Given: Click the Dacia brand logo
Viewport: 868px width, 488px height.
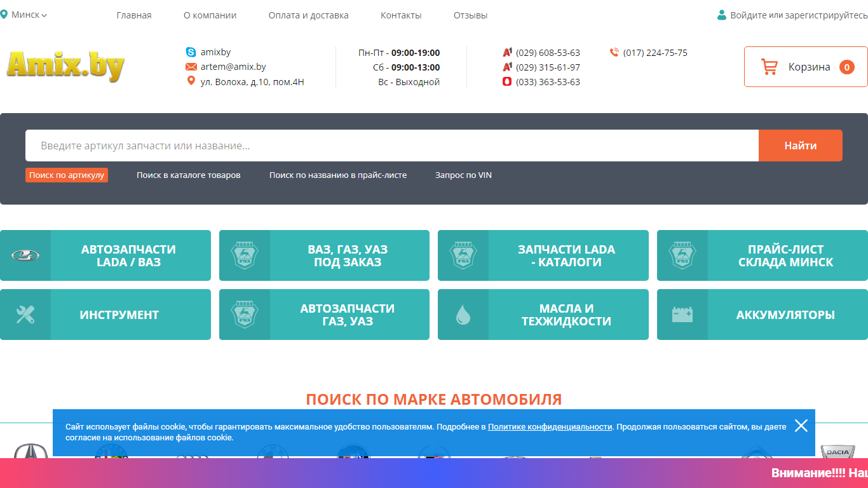Looking at the screenshot, I should 837,451.
